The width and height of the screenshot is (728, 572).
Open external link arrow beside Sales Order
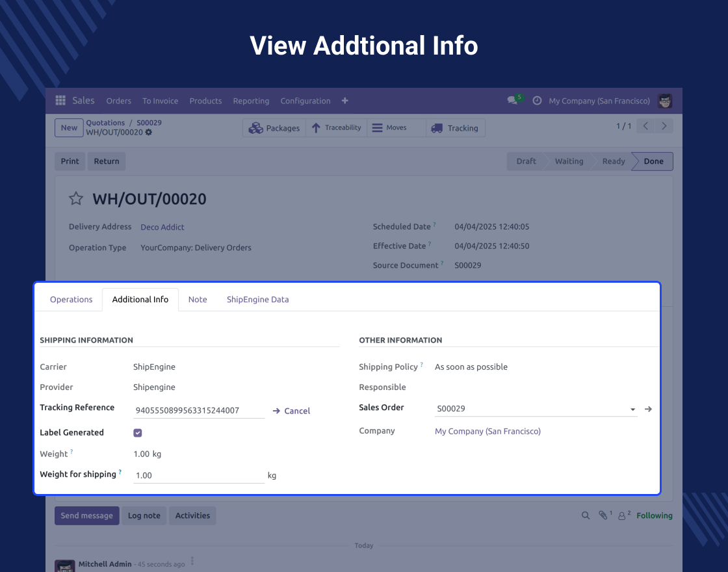[648, 409]
